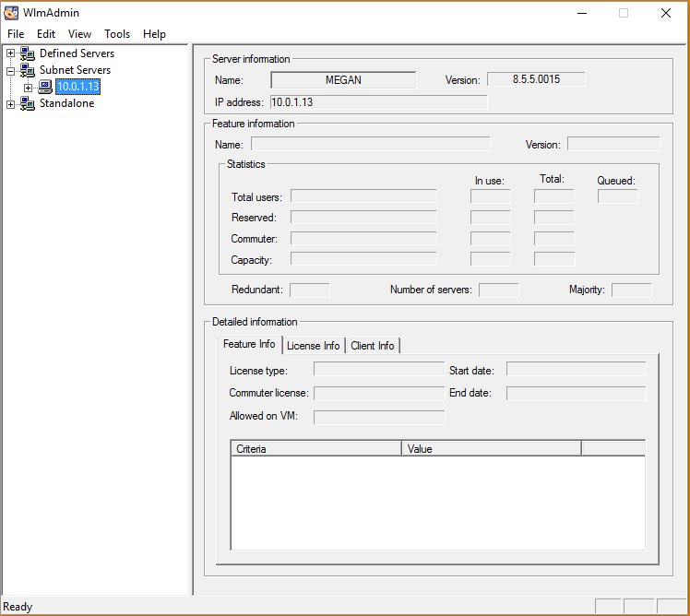Click the server Version field 8.5.5.0015
The image size is (690, 616).
pos(536,79)
